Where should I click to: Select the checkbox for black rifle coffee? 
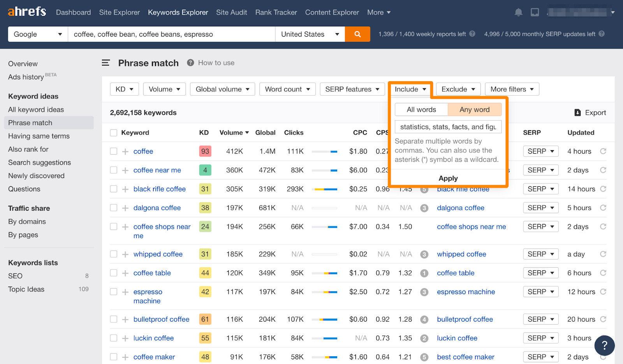tap(113, 189)
